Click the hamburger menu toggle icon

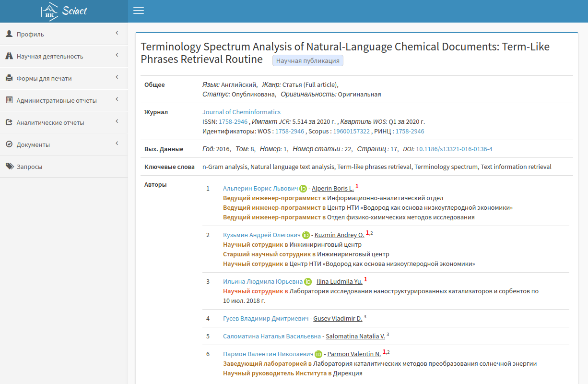[139, 11]
